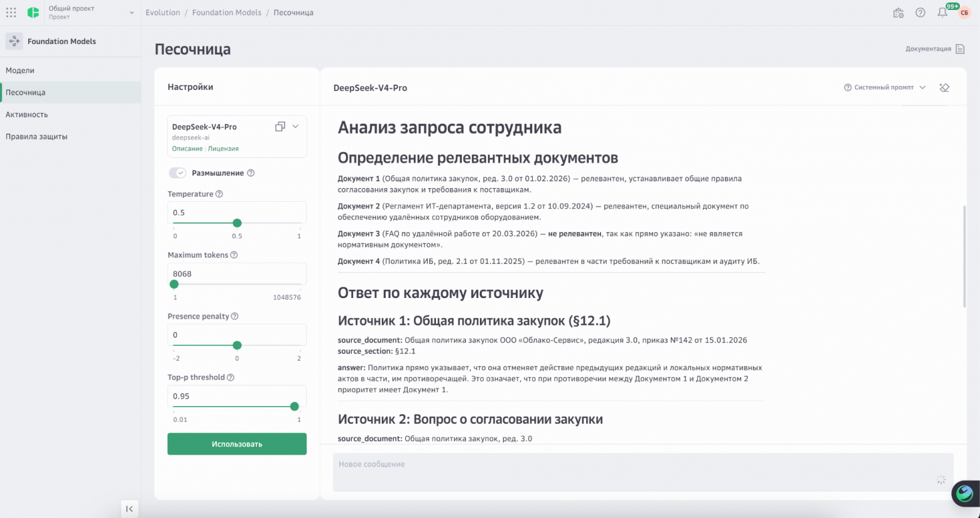Open the notifications bell
The image size is (980, 518).
coord(942,13)
